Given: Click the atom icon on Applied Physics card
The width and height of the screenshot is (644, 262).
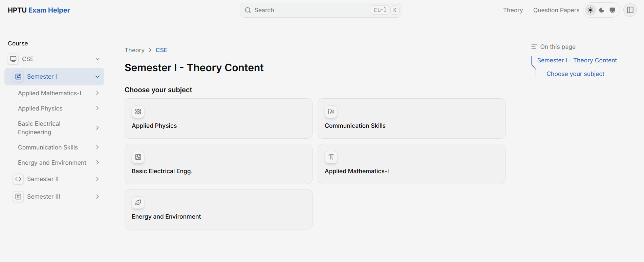Looking at the screenshot, I should [x=138, y=112].
